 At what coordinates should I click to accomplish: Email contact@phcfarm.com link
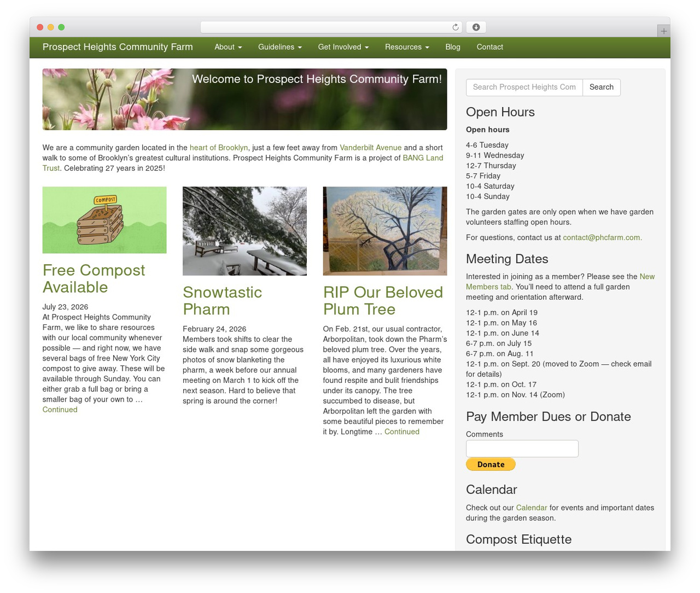coord(603,237)
